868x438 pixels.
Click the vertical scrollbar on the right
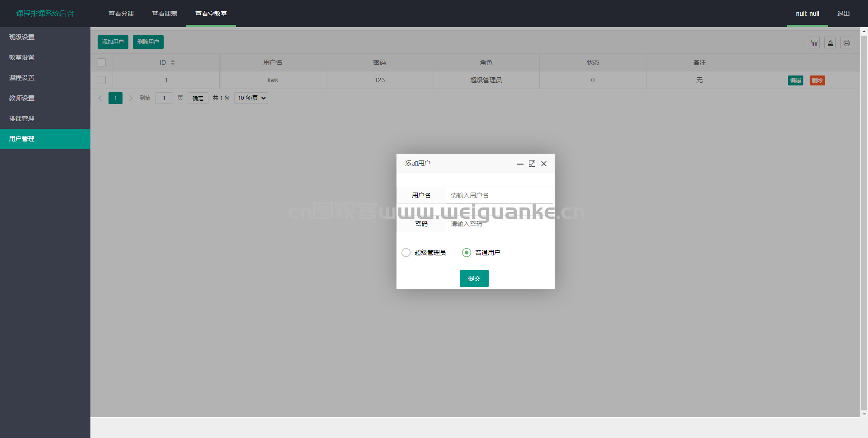(864, 222)
